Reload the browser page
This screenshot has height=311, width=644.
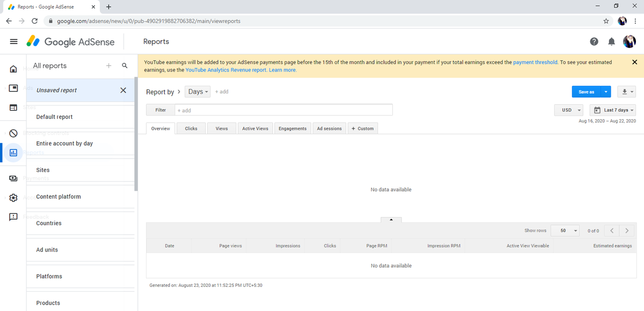tap(34, 21)
